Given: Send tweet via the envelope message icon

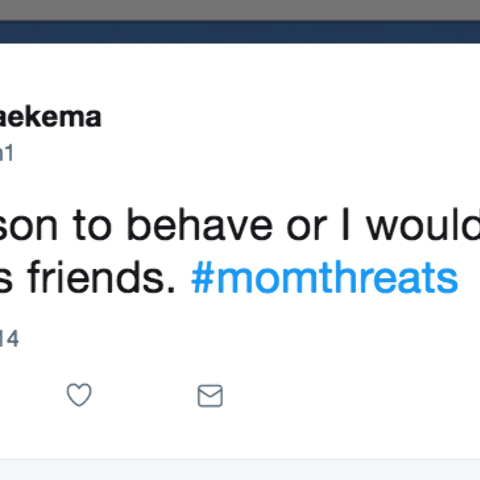Looking at the screenshot, I should [210, 396].
